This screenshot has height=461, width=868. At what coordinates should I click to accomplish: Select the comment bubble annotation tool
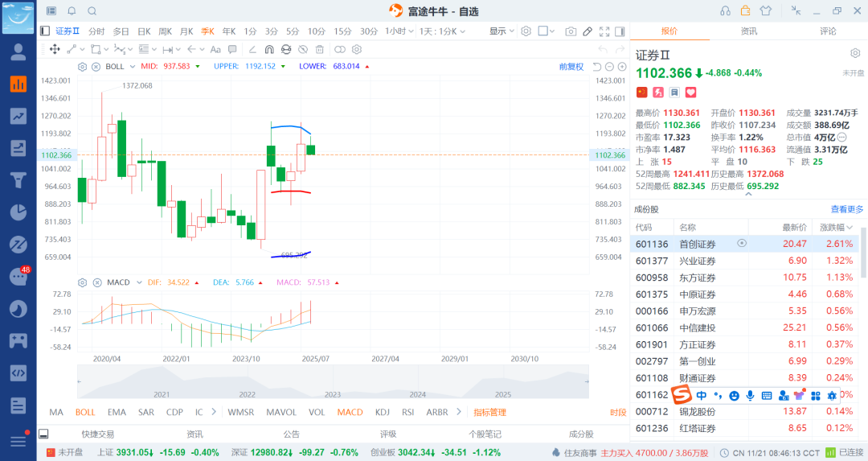[x=232, y=49]
